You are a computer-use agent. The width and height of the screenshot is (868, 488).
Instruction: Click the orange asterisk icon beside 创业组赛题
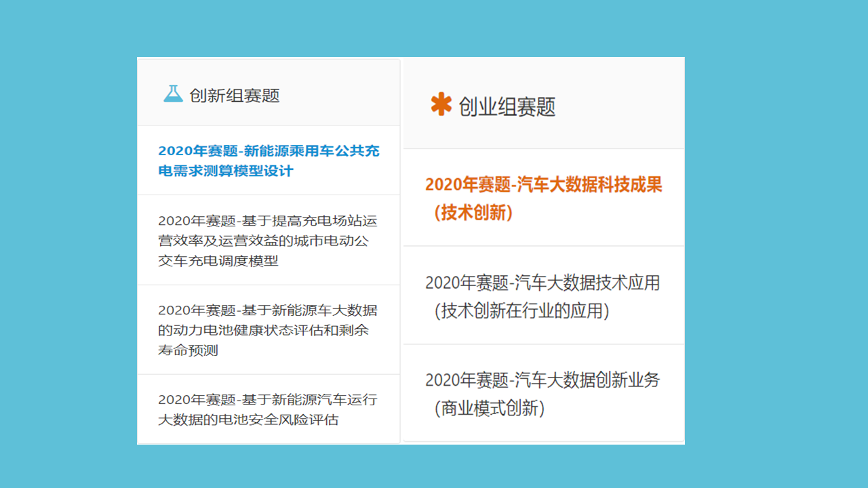pyautogui.click(x=441, y=104)
